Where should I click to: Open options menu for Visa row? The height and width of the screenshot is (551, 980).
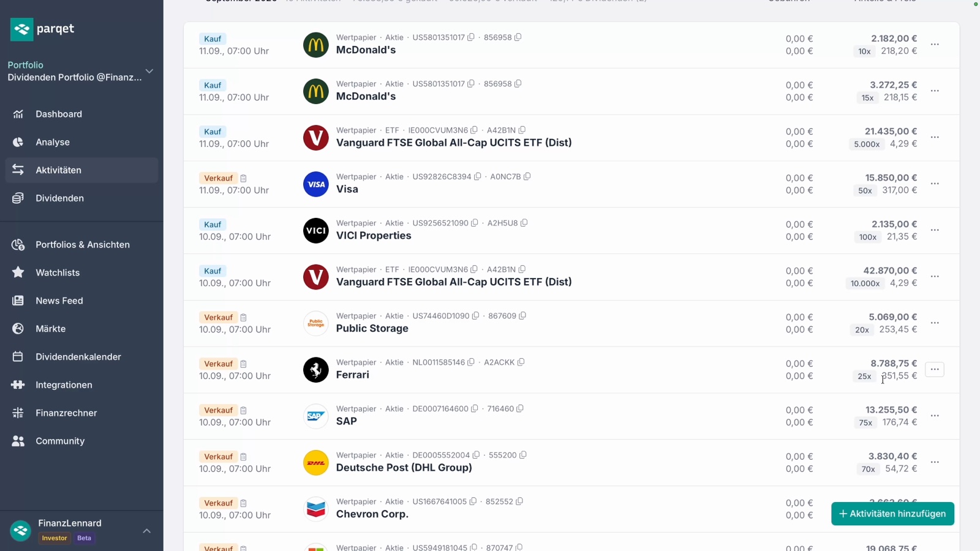pyautogui.click(x=935, y=184)
